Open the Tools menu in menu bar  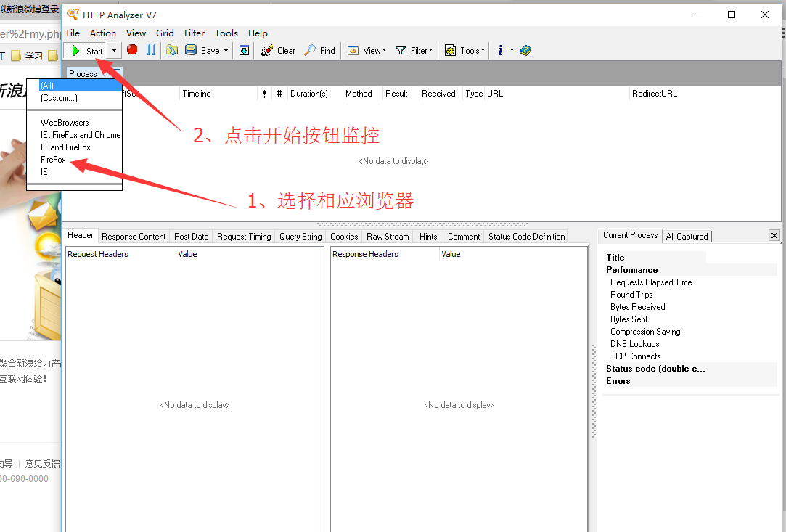pyautogui.click(x=226, y=33)
